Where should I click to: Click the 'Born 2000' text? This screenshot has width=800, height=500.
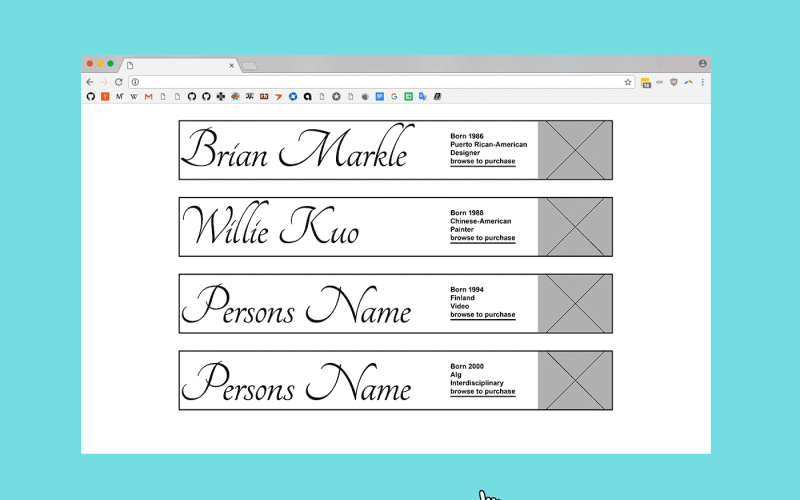pos(467,366)
